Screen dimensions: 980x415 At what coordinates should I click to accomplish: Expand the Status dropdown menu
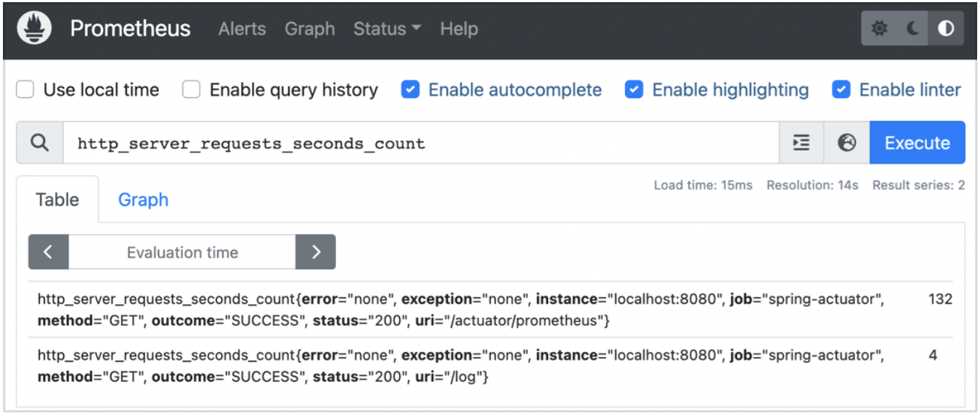point(387,29)
